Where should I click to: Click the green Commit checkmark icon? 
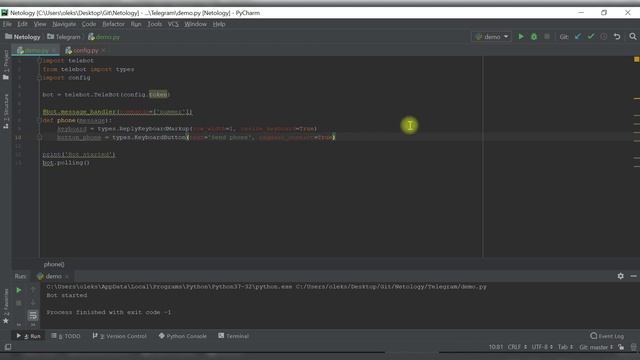click(x=591, y=37)
